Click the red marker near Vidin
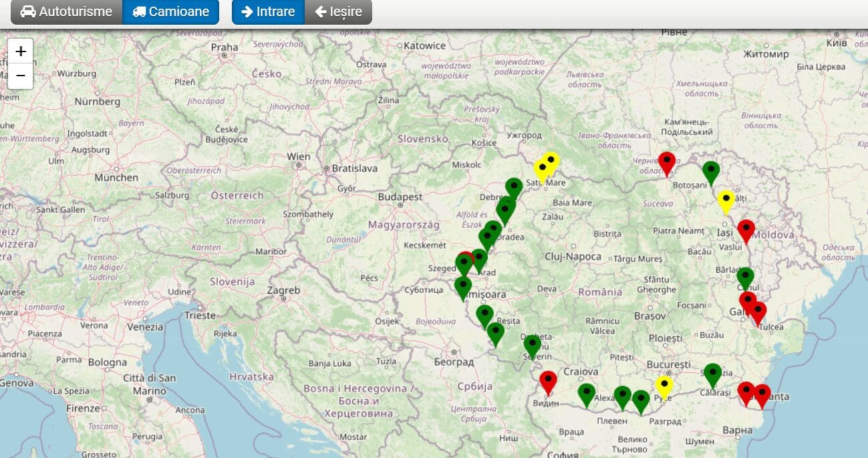Screen dimensions: 868x458 548,381
